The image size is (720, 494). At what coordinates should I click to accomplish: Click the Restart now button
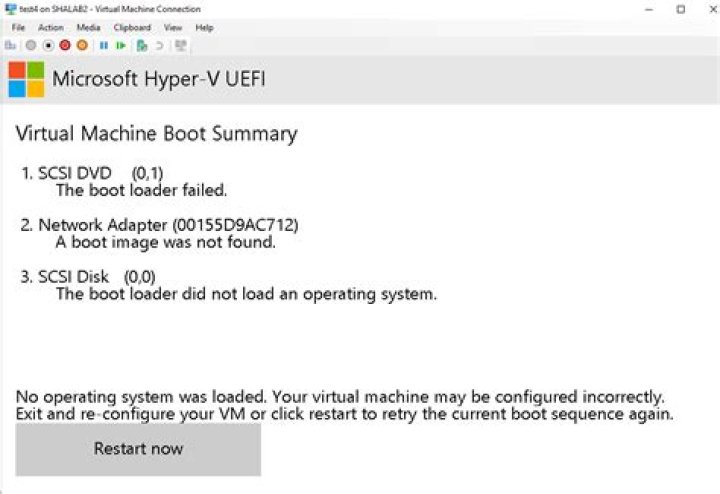[x=138, y=449]
